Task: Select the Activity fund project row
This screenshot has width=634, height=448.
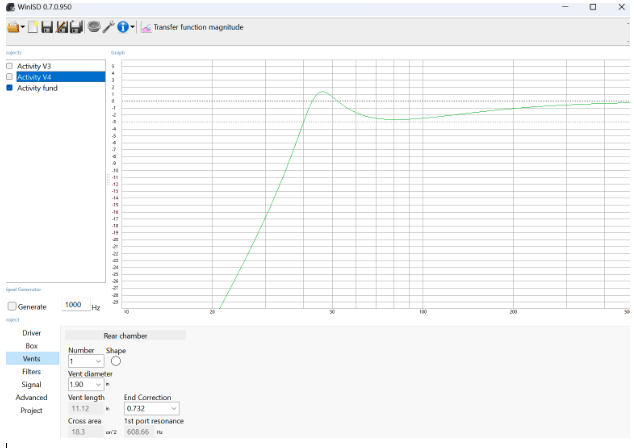Action: point(37,88)
